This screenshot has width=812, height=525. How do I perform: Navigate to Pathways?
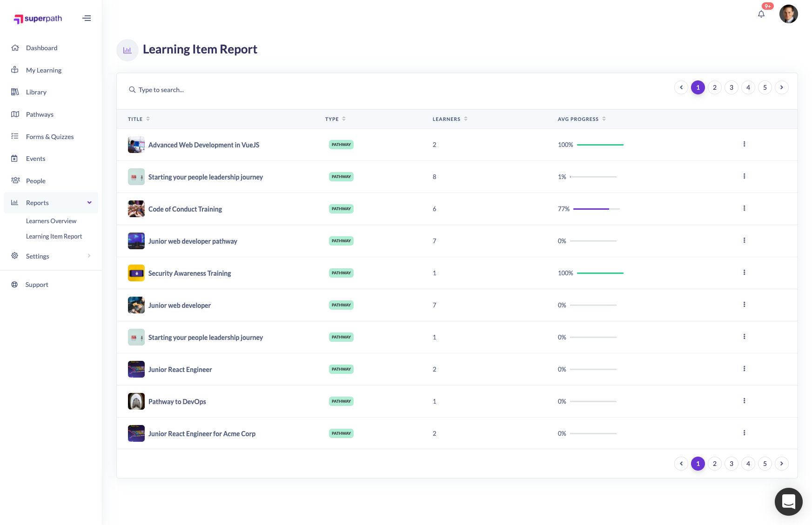pos(40,114)
